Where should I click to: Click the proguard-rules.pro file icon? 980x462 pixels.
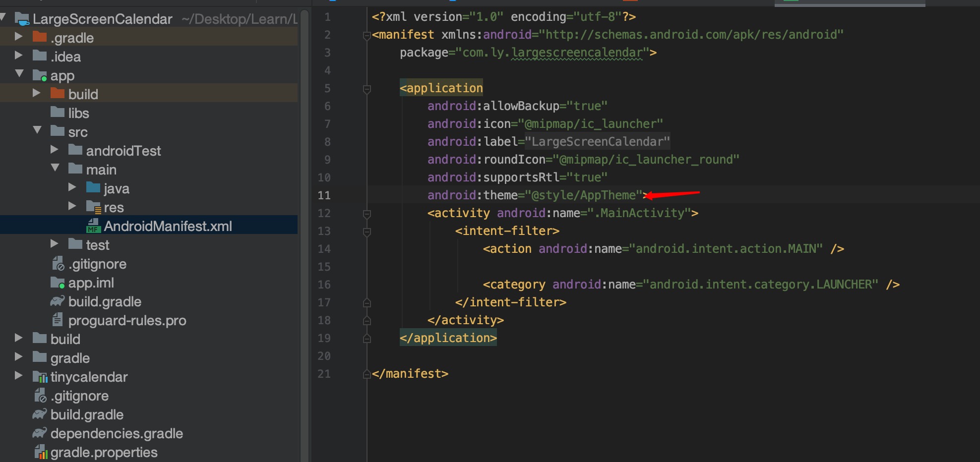coord(58,320)
